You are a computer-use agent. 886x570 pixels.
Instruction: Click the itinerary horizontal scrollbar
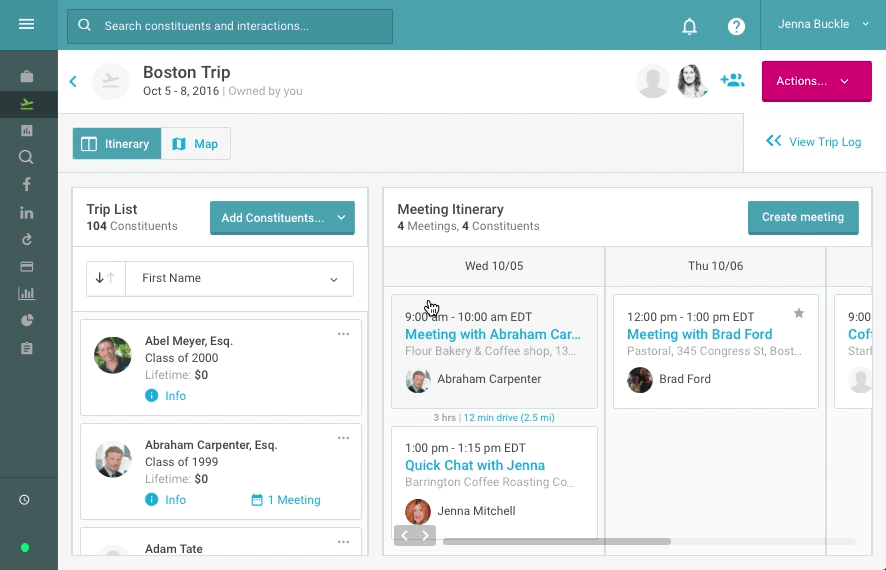pyautogui.click(x=556, y=541)
